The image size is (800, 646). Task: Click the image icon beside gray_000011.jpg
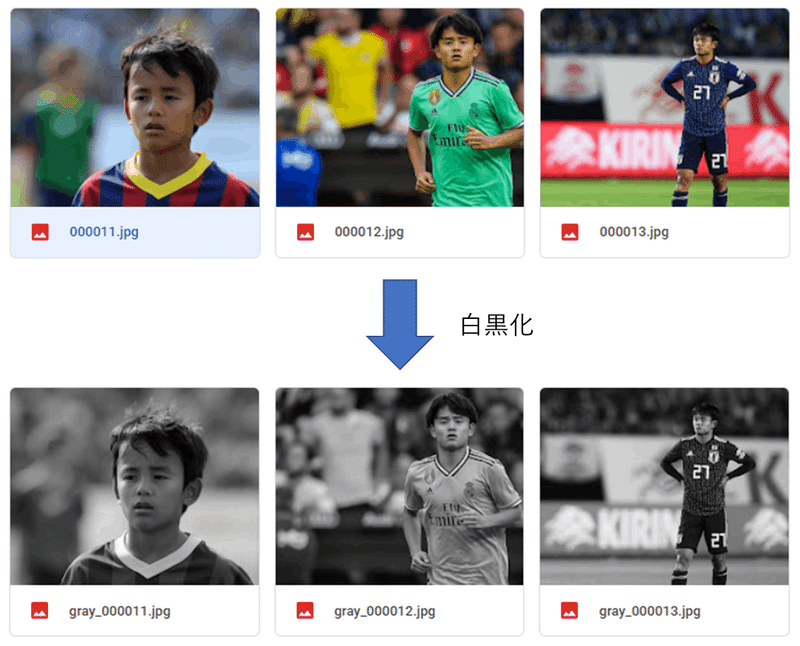pyautogui.click(x=40, y=610)
